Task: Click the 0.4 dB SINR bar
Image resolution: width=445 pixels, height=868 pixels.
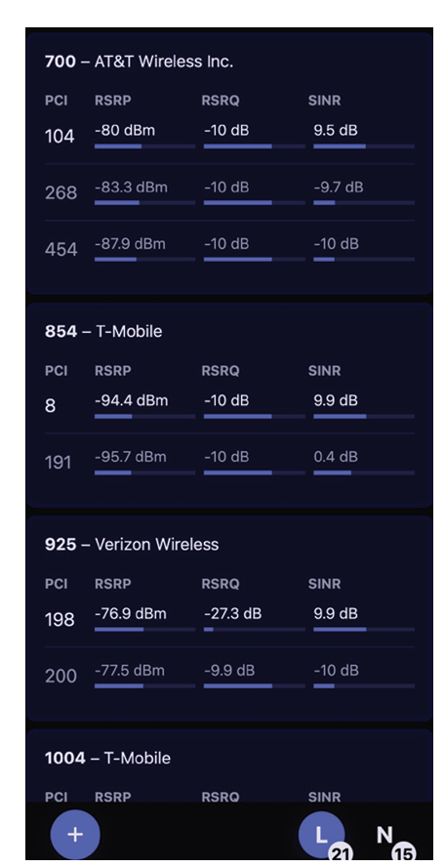Action: 364,473
